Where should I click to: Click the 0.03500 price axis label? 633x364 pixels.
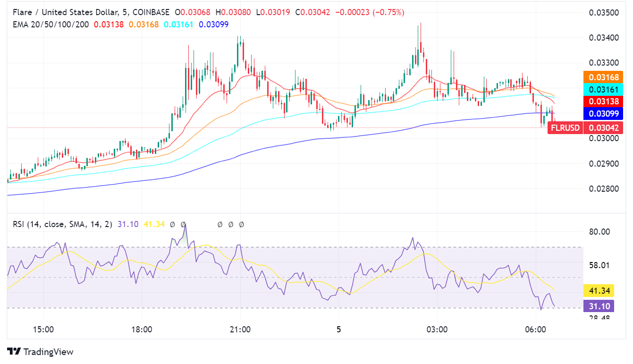tap(603, 12)
